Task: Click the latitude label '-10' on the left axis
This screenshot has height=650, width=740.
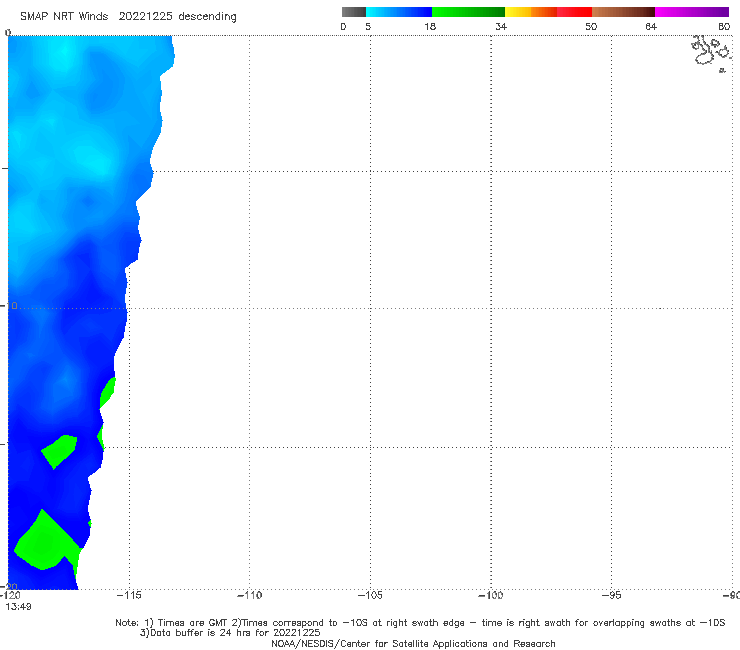Action: pos(9,306)
